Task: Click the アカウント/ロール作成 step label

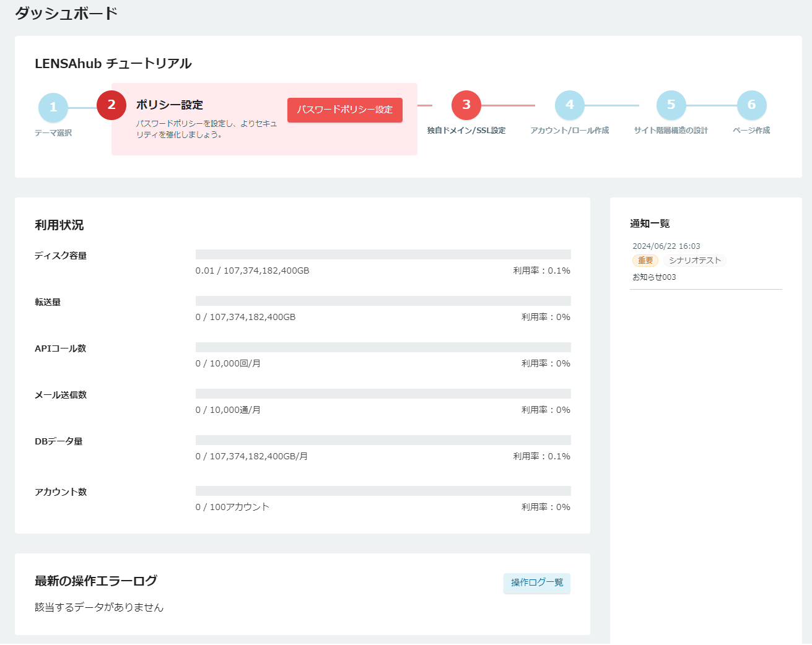Action: click(570, 131)
